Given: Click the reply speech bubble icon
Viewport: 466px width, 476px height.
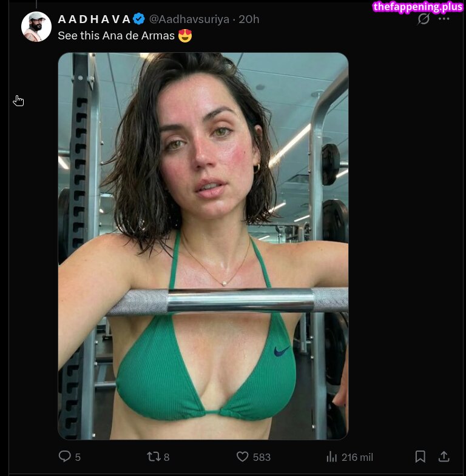Looking at the screenshot, I should (64, 456).
